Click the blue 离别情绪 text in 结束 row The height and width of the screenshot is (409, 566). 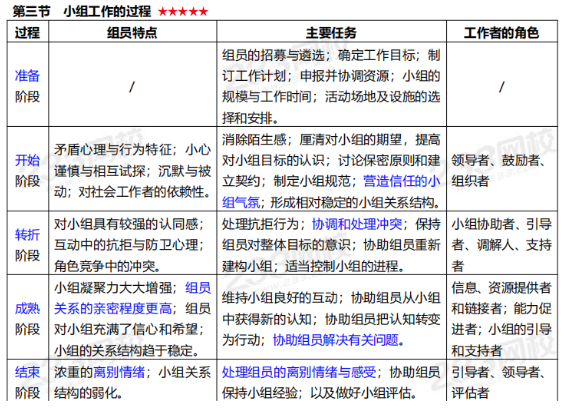point(119,372)
